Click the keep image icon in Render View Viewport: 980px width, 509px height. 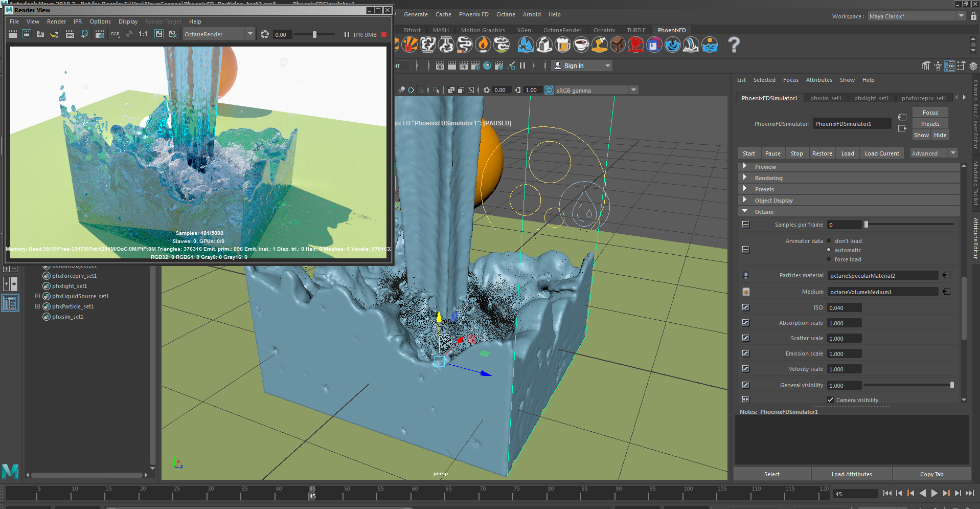pos(159,34)
